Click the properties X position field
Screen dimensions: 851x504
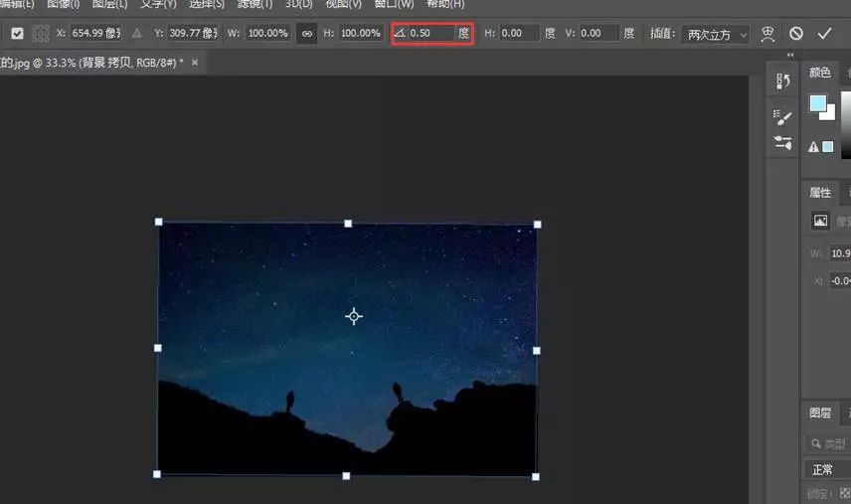point(840,281)
